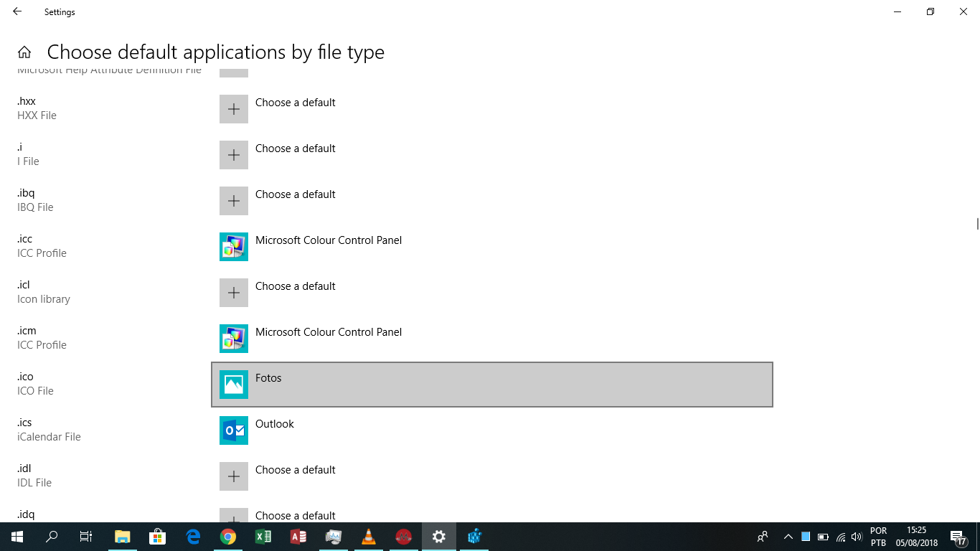Viewport: 980px width, 551px height.
Task: Open the volume speaker tray icon
Action: click(x=857, y=537)
